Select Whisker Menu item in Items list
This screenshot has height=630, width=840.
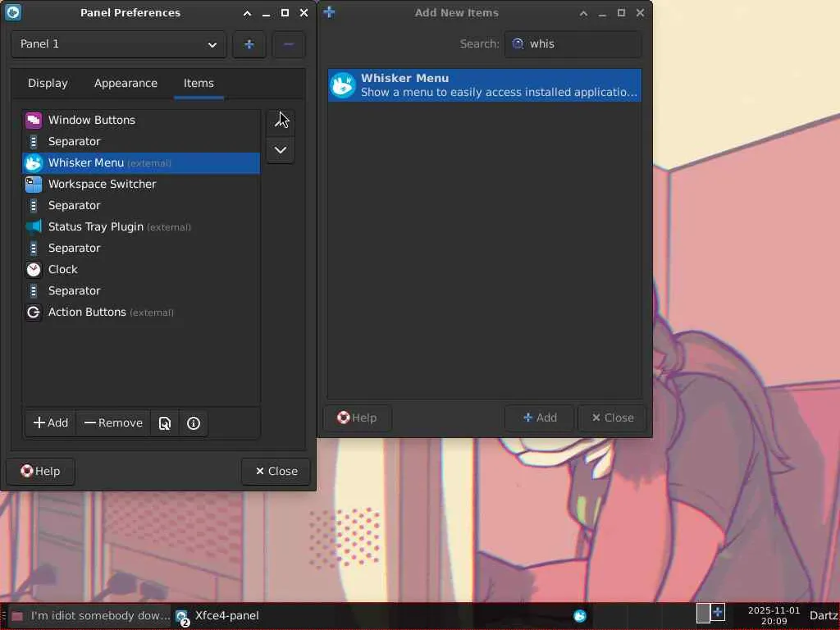141,163
